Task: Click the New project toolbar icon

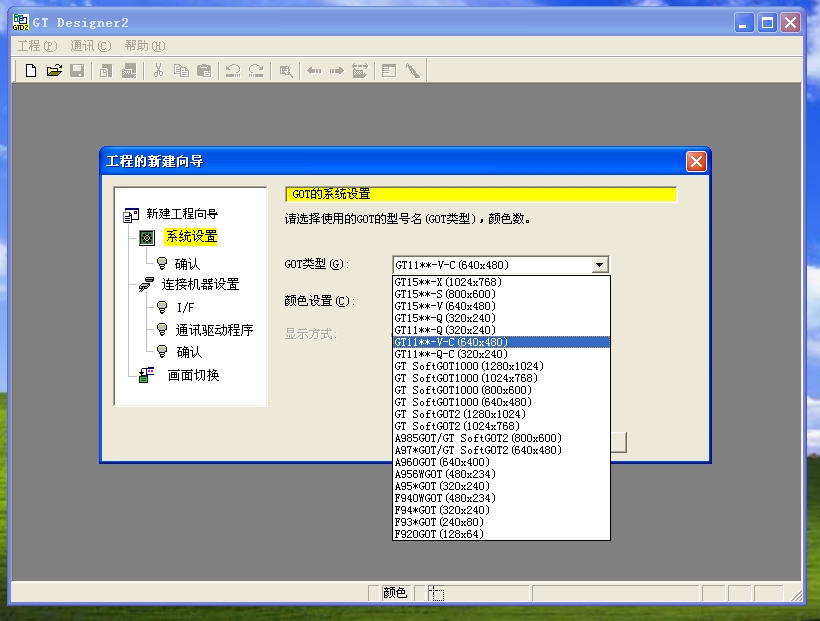Action: [31, 70]
